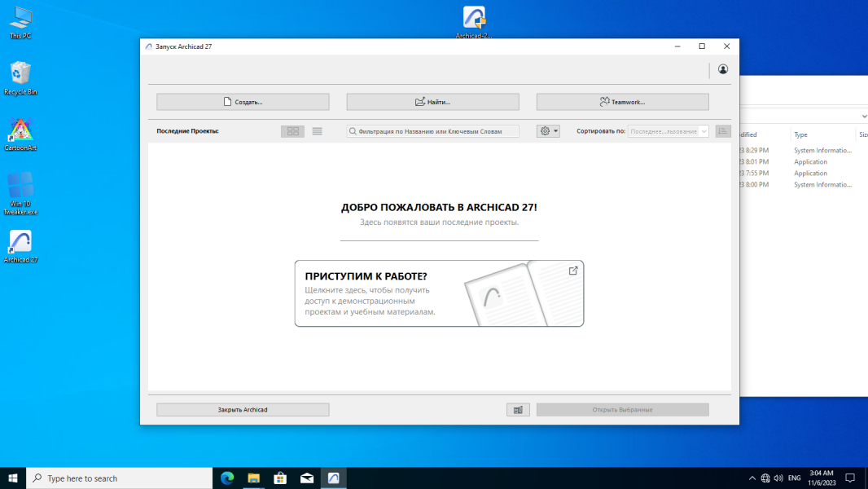Screen dimensions: 868x489
Task: Click the small icon button beside Открыть Выбранные
Action: pyautogui.click(x=518, y=410)
